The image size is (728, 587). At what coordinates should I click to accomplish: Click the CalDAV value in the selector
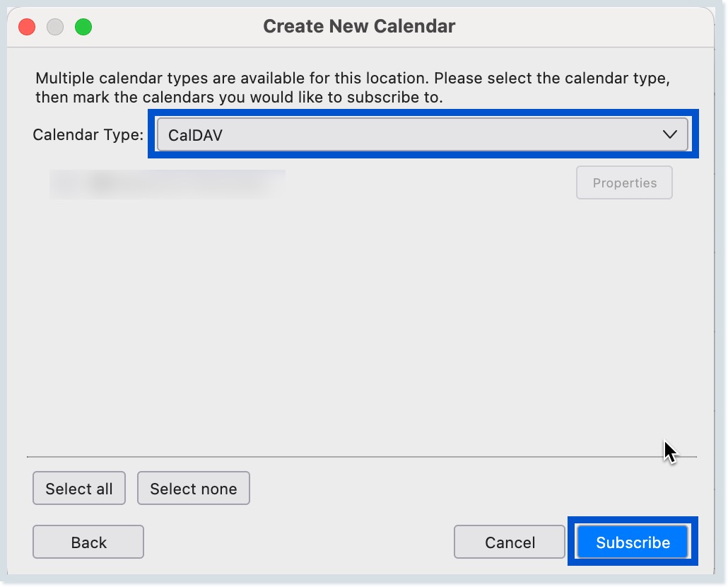pyautogui.click(x=196, y=134)
